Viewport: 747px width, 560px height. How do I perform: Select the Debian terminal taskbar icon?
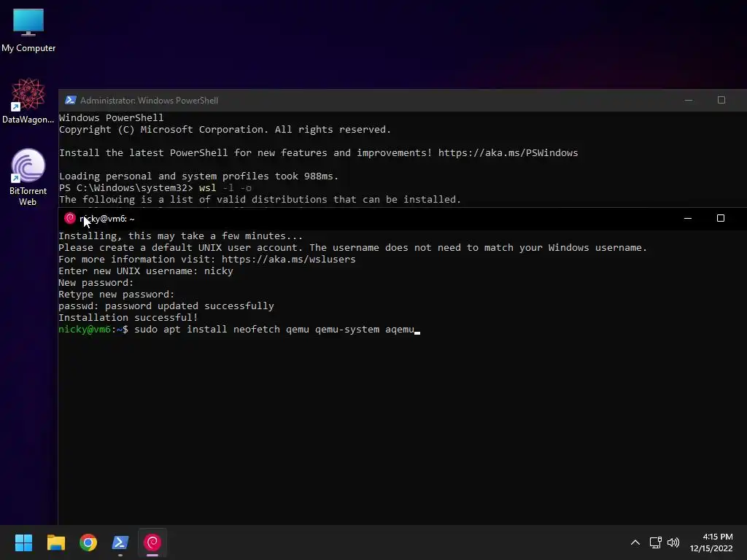point(152,542)
